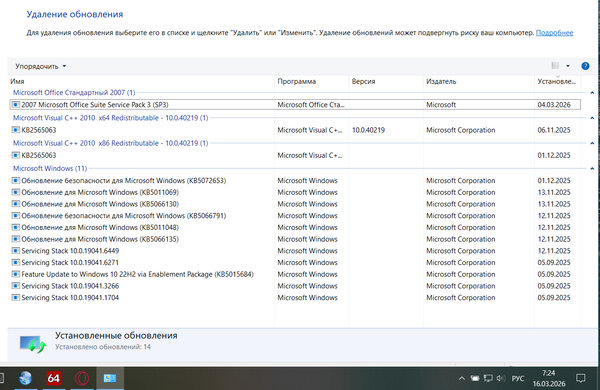Screen dimensions: 600x390
Task: Open notification center icon on taskbar
Action: pyautogui.click(x=580, y=378)
